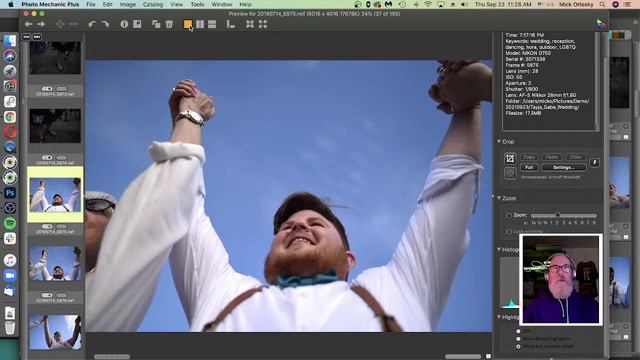The height and width of the screenshot is (360, 640).
Task: Click the lightning bolt icon in Crop panel
Action: [595, 162]
